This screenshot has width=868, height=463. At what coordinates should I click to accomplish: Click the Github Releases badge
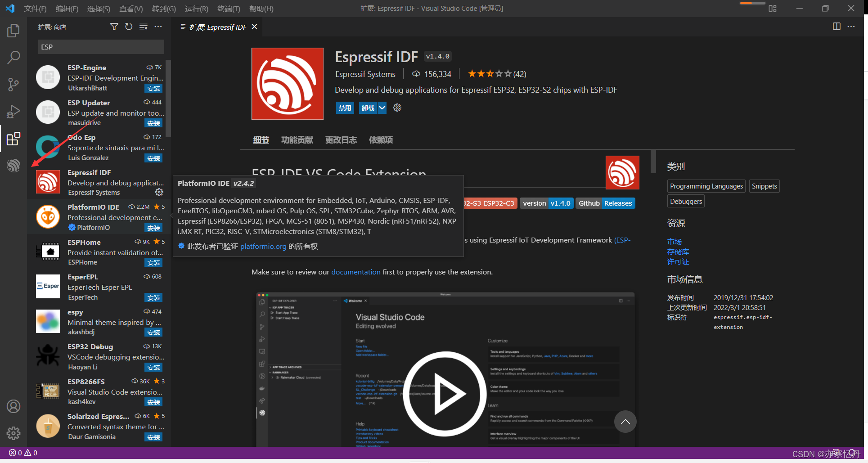[x=606, y=203]
